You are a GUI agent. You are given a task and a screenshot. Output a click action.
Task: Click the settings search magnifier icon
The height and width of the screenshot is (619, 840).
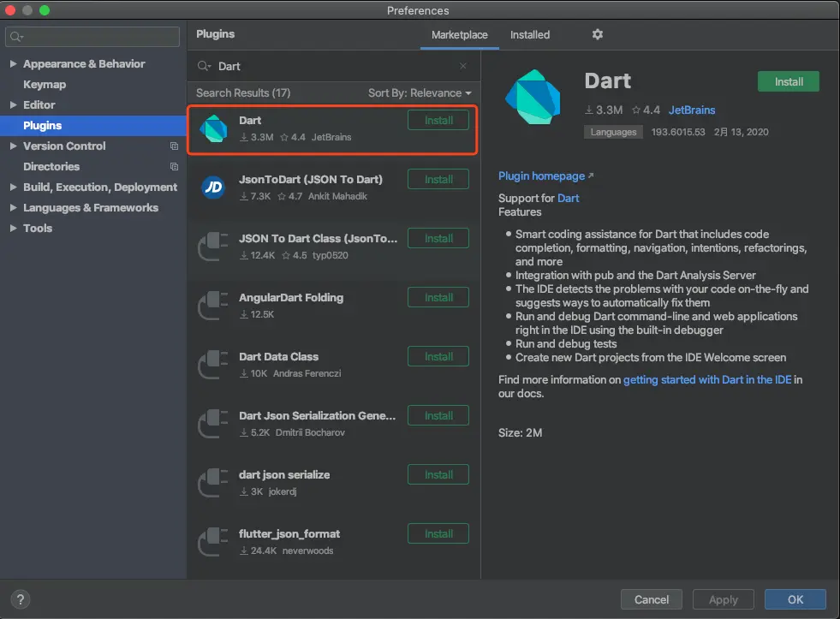click(16, 37)
